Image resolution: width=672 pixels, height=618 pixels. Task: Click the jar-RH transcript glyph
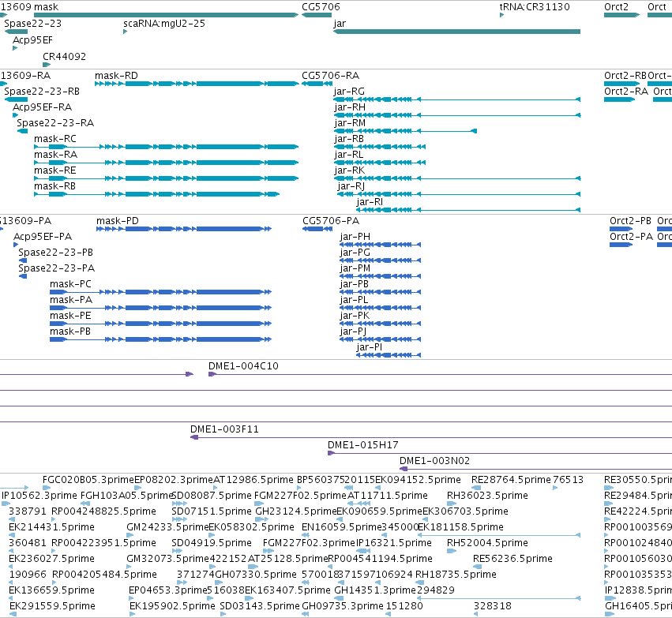click(x=457, y=115)
